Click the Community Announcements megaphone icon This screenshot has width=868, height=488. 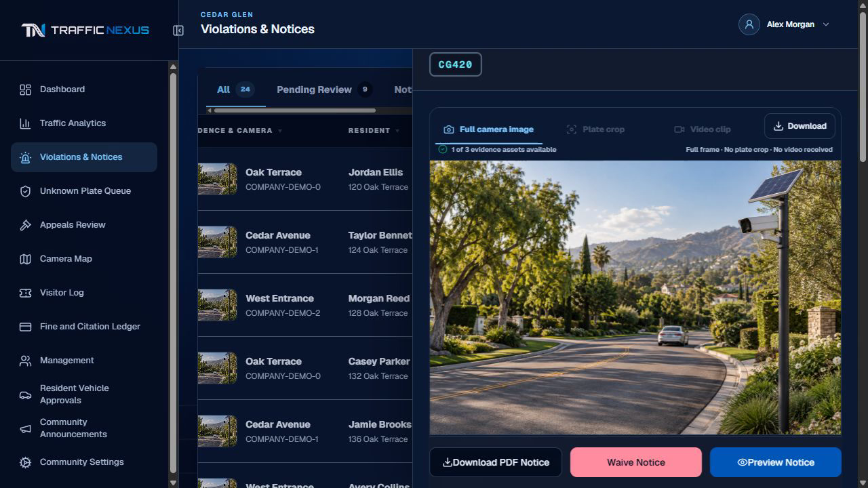25,428
